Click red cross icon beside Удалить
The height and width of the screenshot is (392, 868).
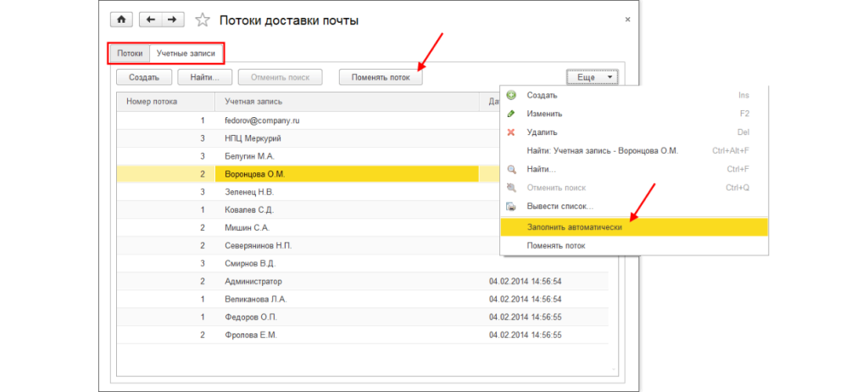(511, 132)
